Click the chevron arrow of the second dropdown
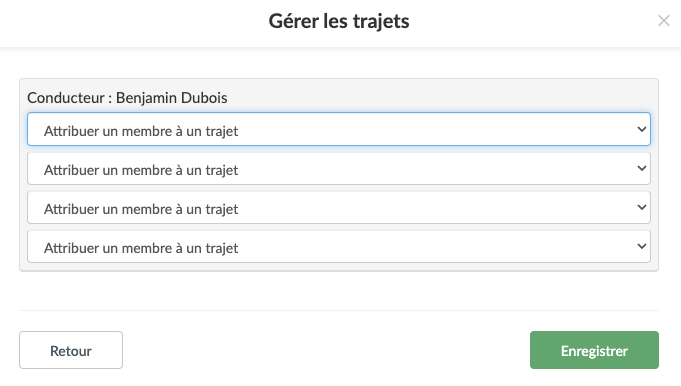Image resolution: width=681 pixels, height=386 pixels. [x=641, y=168]
